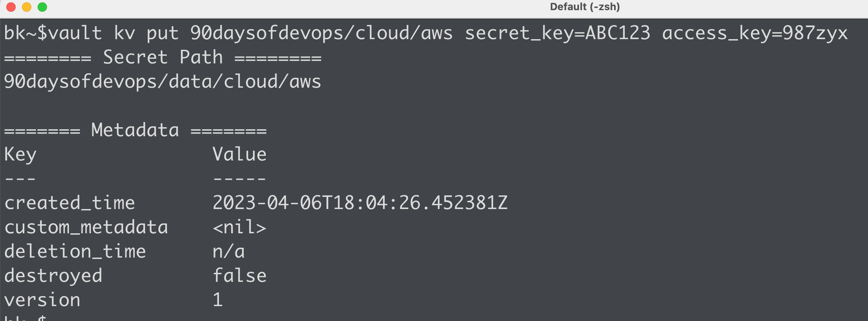Screen dimensions: 868x321
Task: Click the yellow minimize window button
Action: pyautogui.click(x=27, y=7)
